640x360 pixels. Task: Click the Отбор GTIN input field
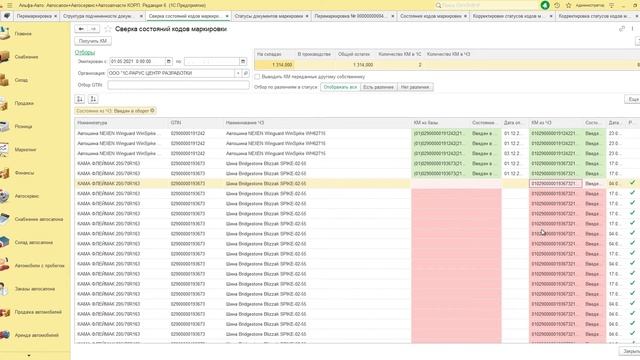[x=178, y=85]
